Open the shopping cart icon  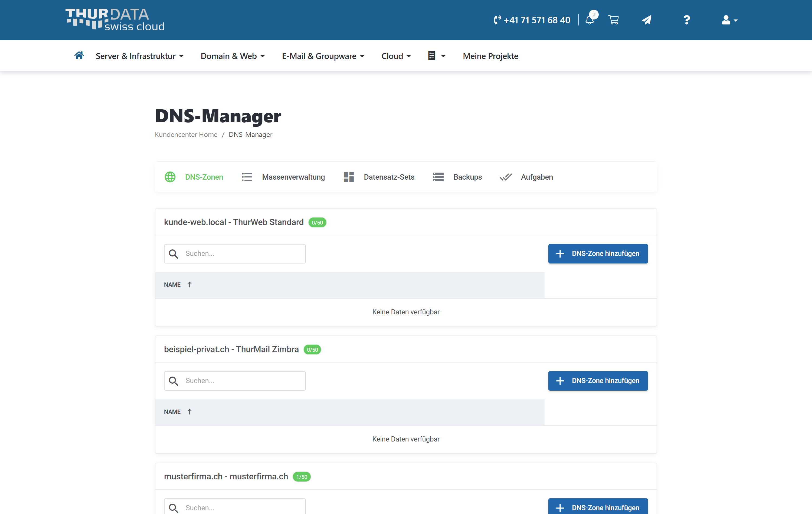point(613,20)
